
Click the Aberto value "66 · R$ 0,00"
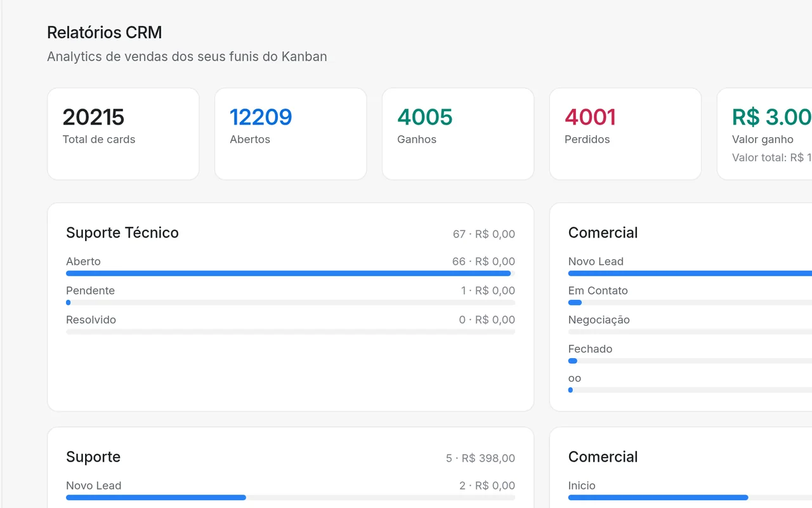[x=483, y=262]
